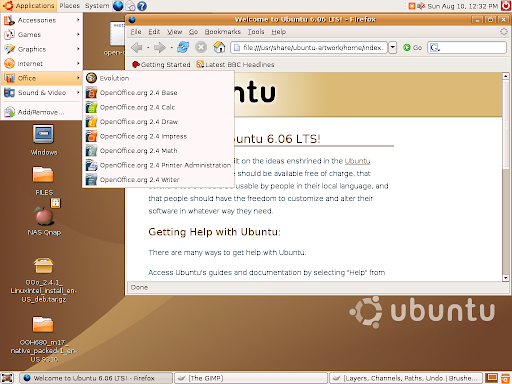Launch the mail panel icon
Image resolution: width=512 pixels, height=384 pixels.
pyautogui.click(x=130, y=6)
